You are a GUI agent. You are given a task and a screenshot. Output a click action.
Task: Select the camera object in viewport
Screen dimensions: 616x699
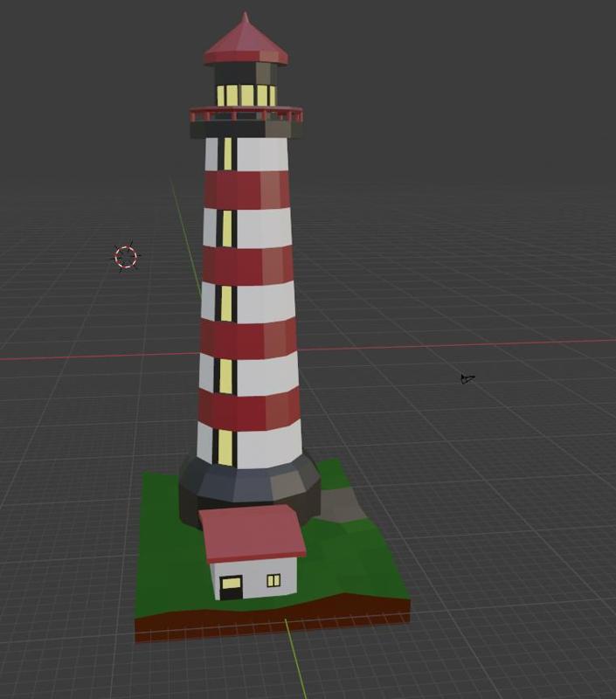point(467,379)
